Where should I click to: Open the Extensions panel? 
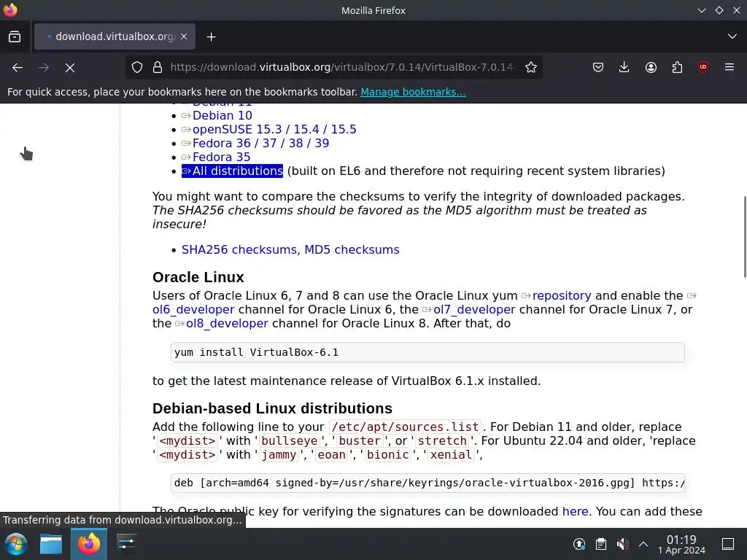677,68
